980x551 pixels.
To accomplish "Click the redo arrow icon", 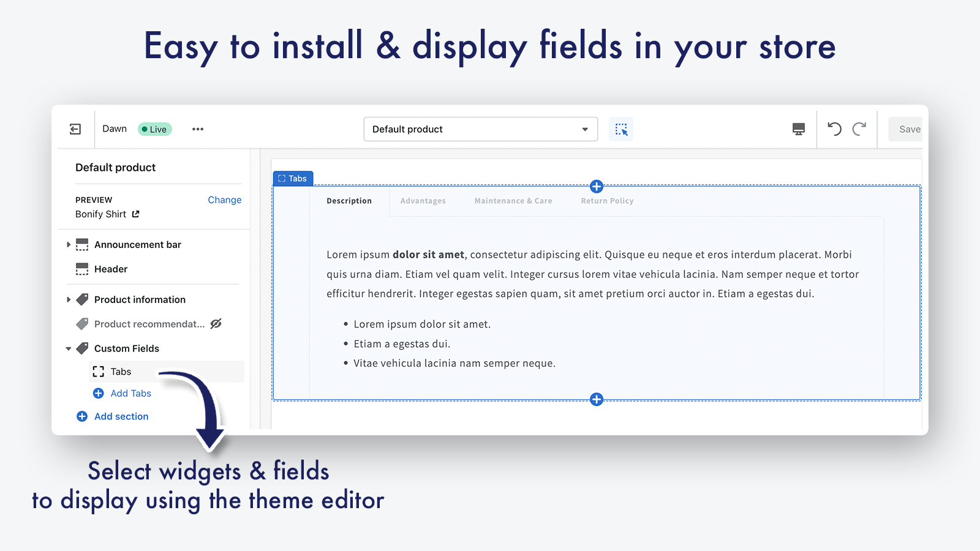I will [x=860, y=129].
